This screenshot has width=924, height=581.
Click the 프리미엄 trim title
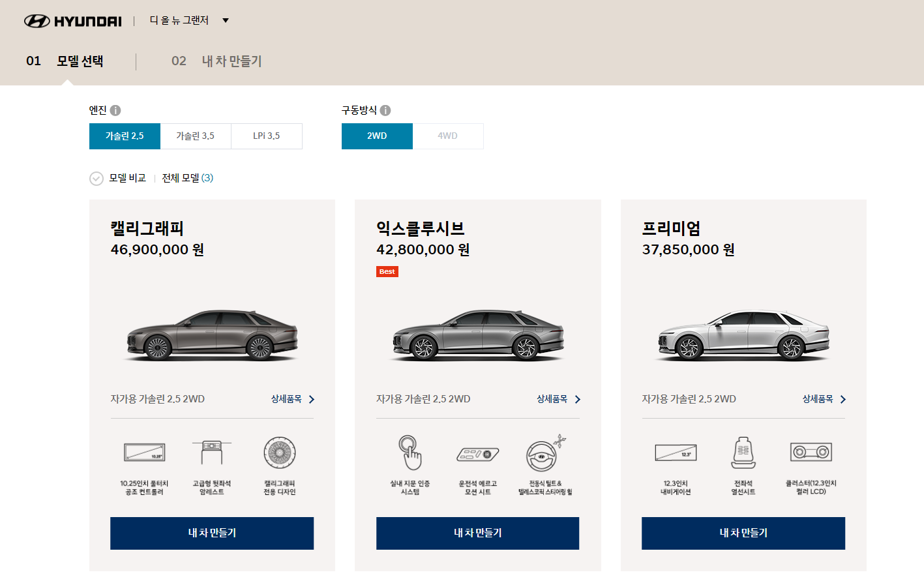pos(672,228)
